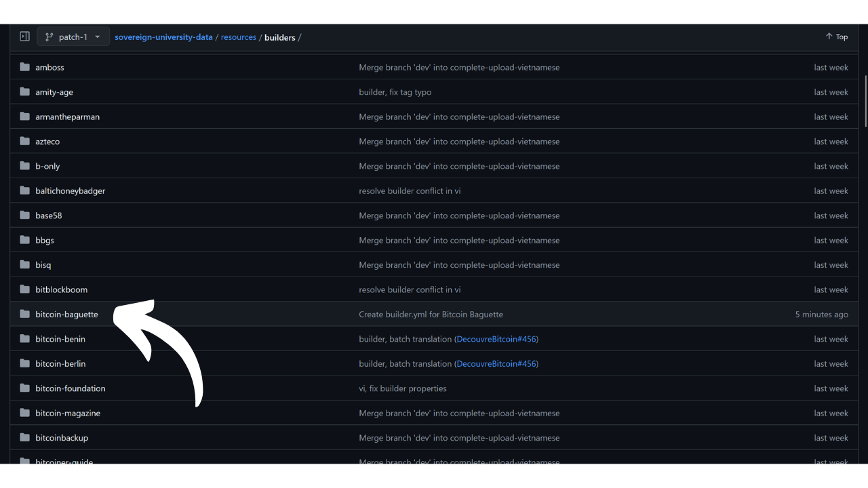Click the vertical scrollbar on right edge
Viewport: 868px width, 488px height.
864,102
